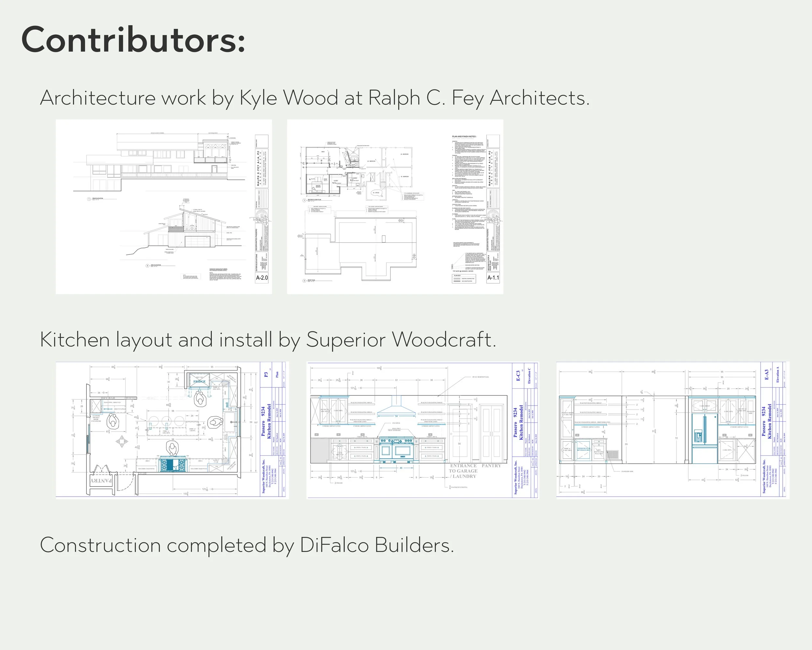Image resolution: width=812 pixels, height=650 pixels.
Task: Click ENTRANCE TO GARAGE / LAUNDRY label
Action: [x=463, y=471]
